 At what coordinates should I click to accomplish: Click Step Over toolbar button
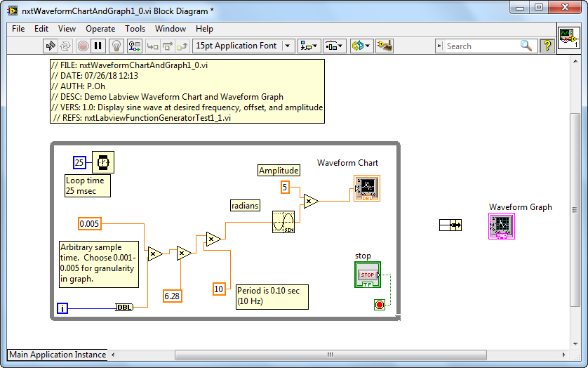coord(167,46)
